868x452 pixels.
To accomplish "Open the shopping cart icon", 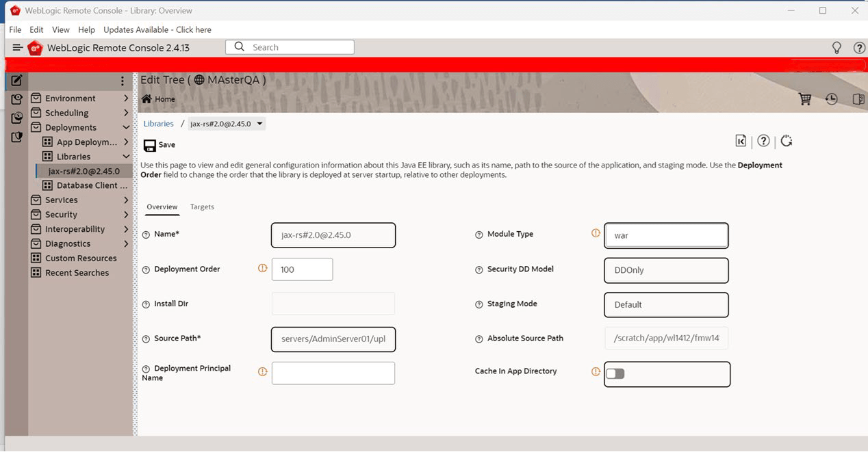I will pyautogui.click(x=805, y=99).
